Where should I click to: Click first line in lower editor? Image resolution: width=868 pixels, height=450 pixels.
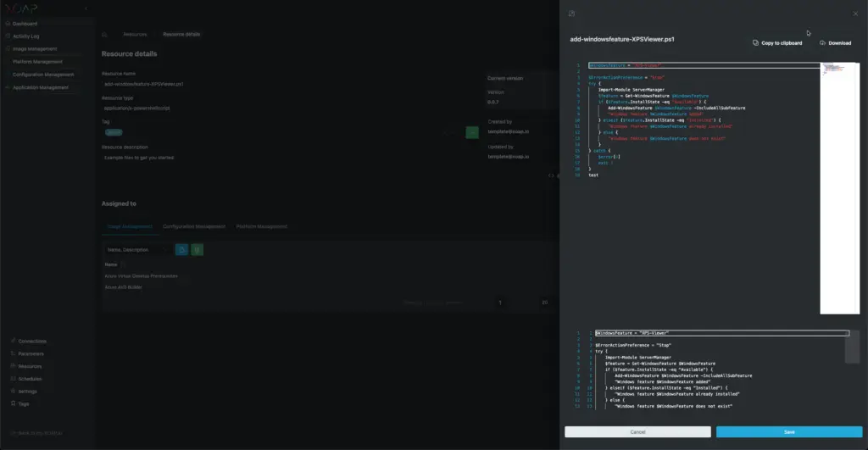tap(722, 333)
